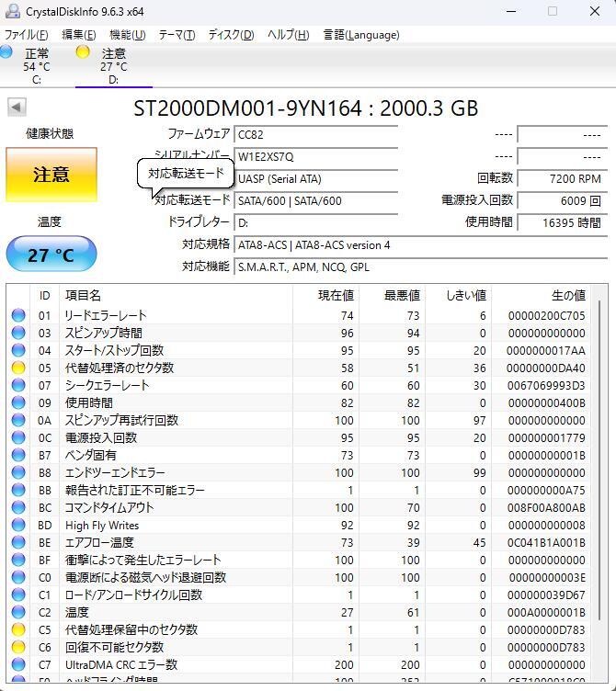This screenshot has width=616, height=691.
Task: Click the blue status dot for ID B7 ベンダ固有
Action: [x=18, y=455]
